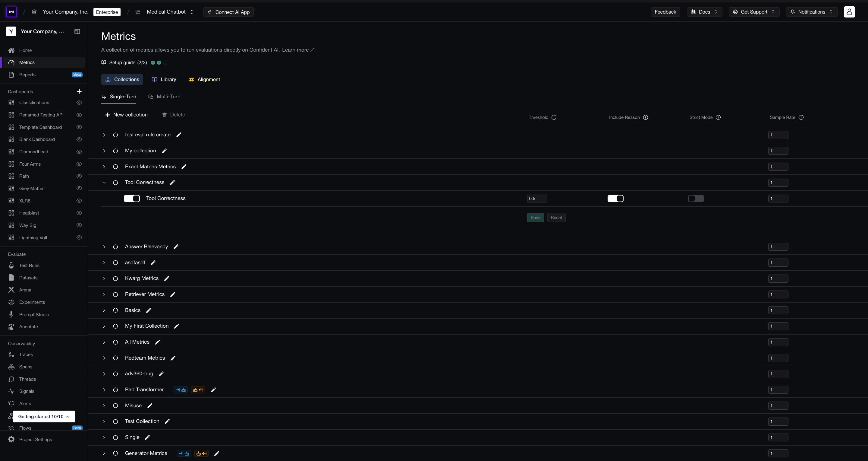
Task: Select the Multi-Turn tab
Action: point(165,97)
